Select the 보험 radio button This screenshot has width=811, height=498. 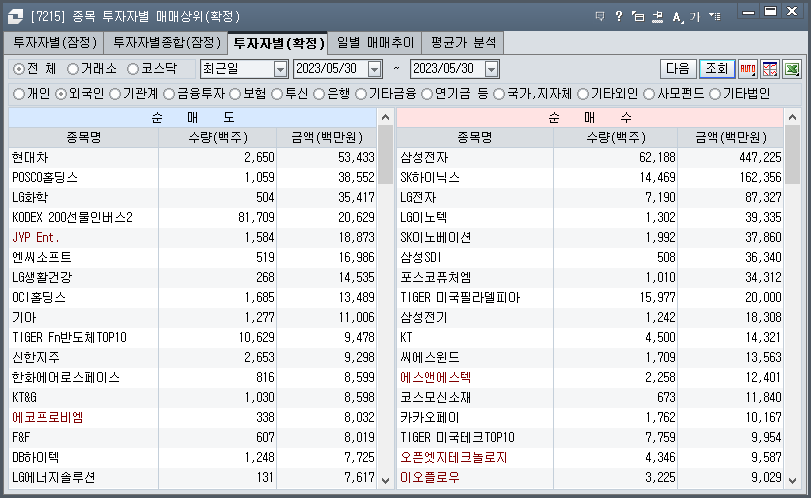(235, 94)
